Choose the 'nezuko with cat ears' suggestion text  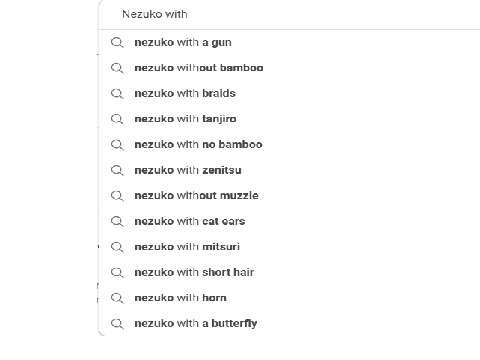[190, 221]
